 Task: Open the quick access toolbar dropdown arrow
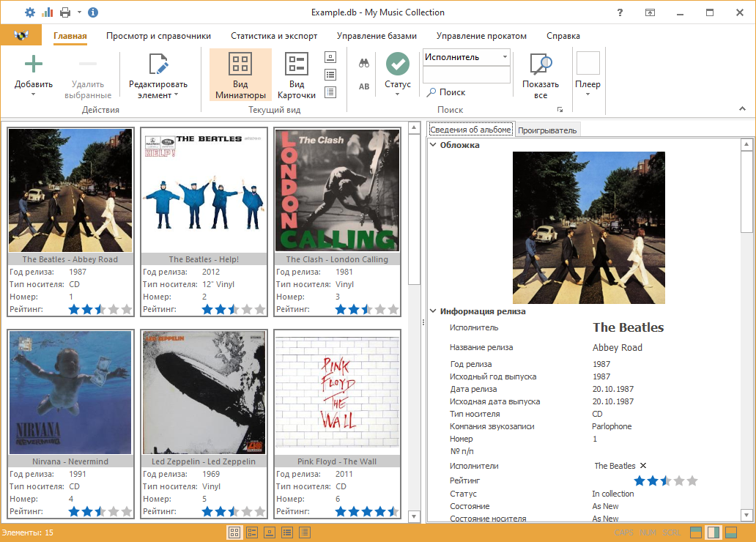[80, 12]
